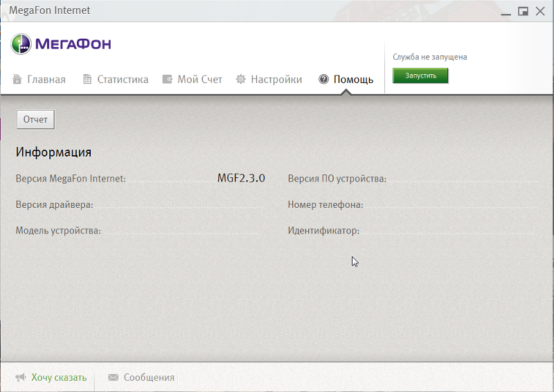Click the statistics sheet icon
The width and height of the screenshot is (554, 392).
(x=87, y=79)
